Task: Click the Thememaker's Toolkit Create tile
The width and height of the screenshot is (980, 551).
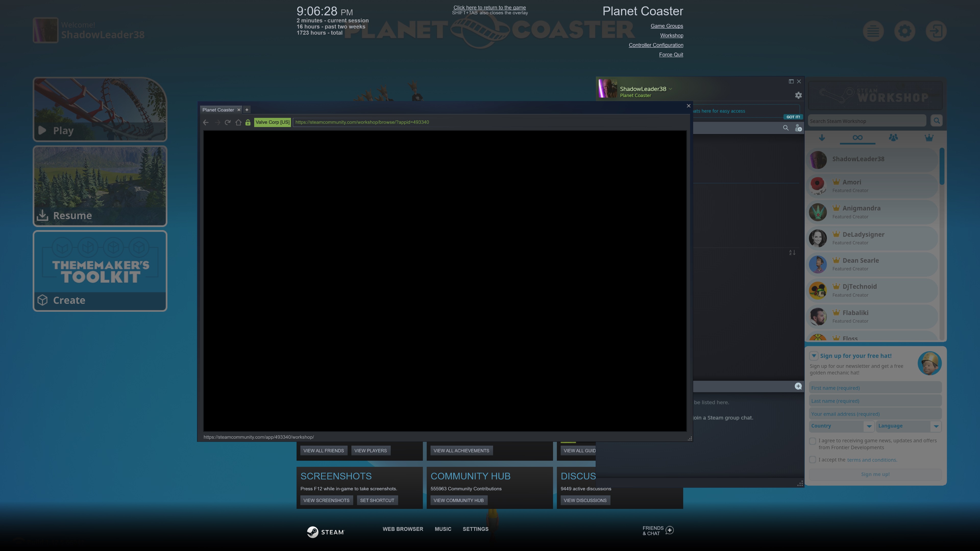Action: (x=100, y=271)
